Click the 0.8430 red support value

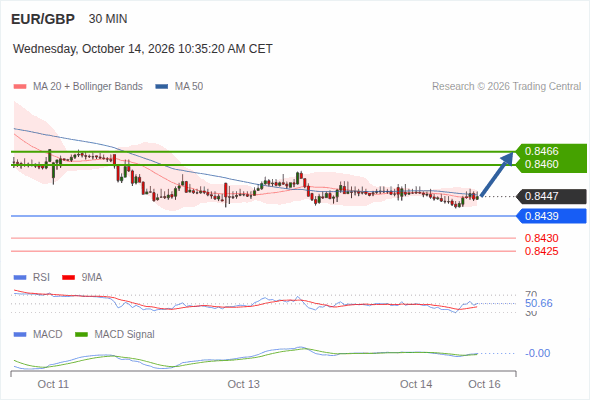[x=541, y=238]
